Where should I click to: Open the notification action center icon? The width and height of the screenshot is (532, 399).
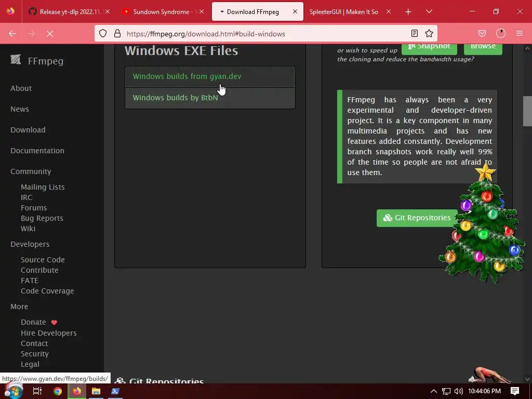[x=515, y=391]
